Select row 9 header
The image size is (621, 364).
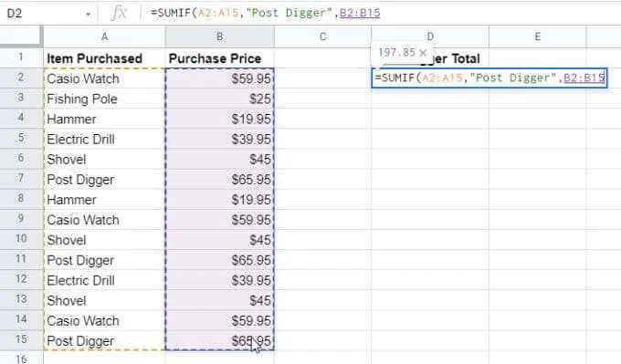point(21,219)
